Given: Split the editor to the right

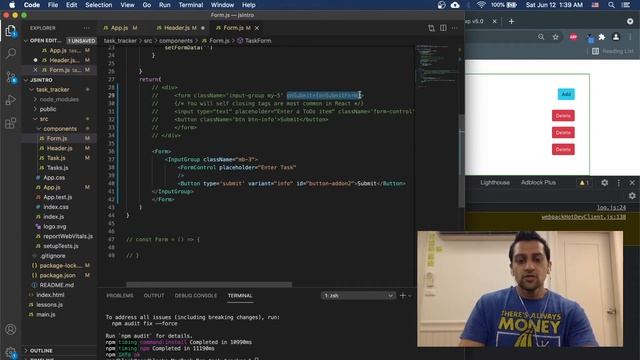Looking at the screenshot, I should pyautogui.click(x=443, y=28).
